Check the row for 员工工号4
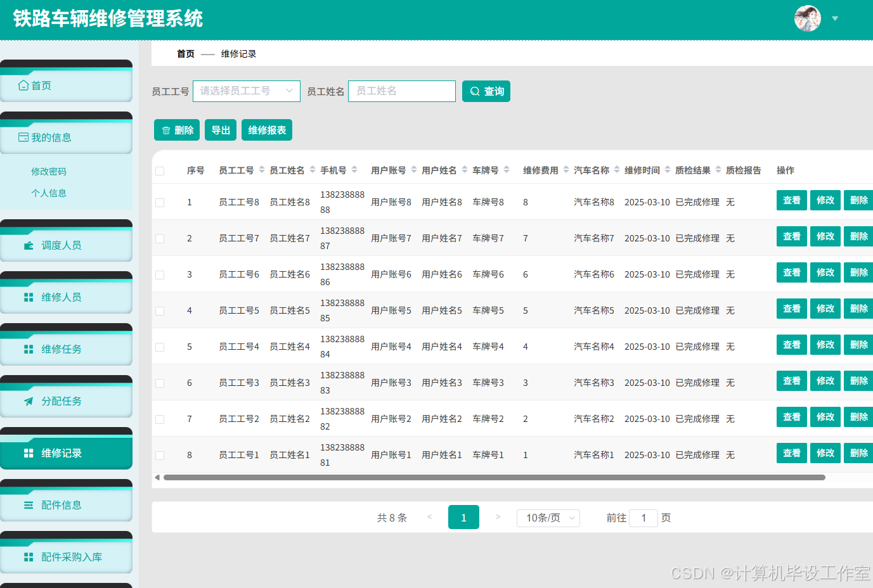 coord(160,347)
